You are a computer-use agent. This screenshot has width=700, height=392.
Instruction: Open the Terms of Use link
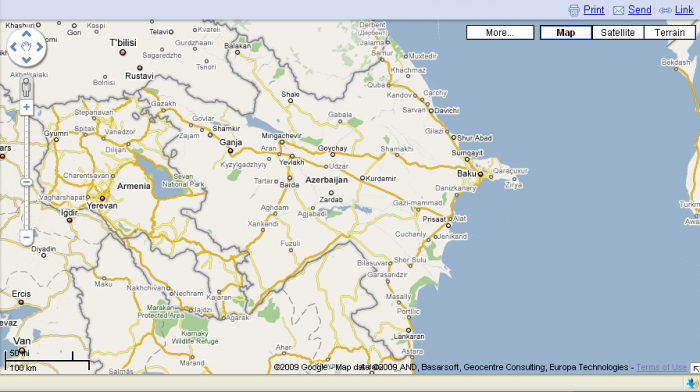662,367
